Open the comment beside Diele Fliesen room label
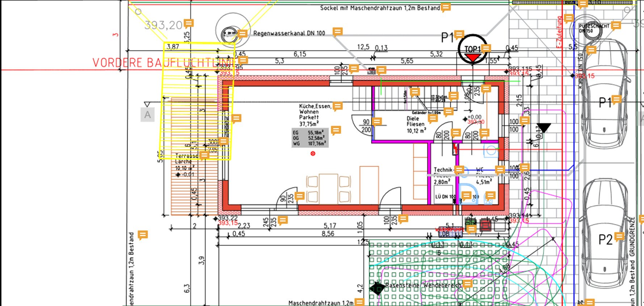644x306 pixels. click(x=433, y=118)
